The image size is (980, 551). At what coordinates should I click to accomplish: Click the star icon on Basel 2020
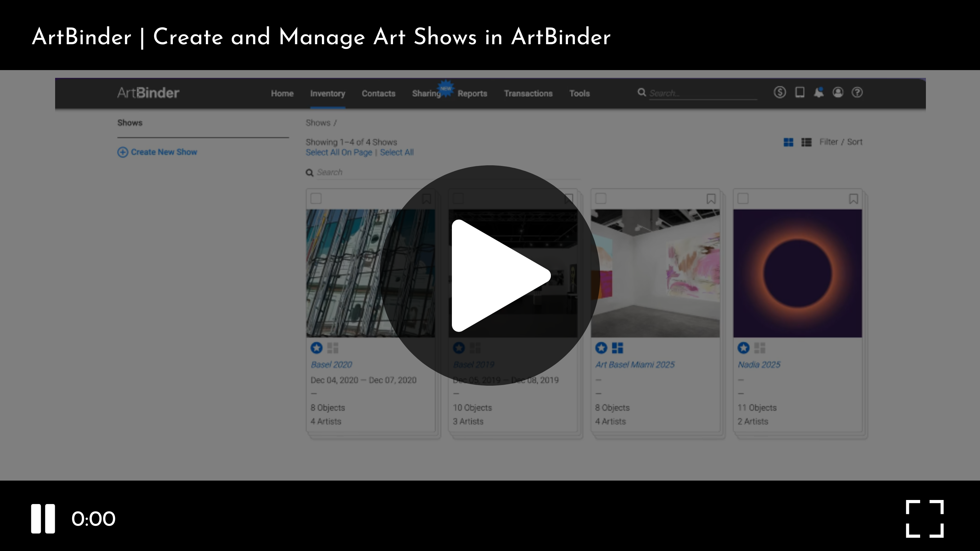click(316, 348)
